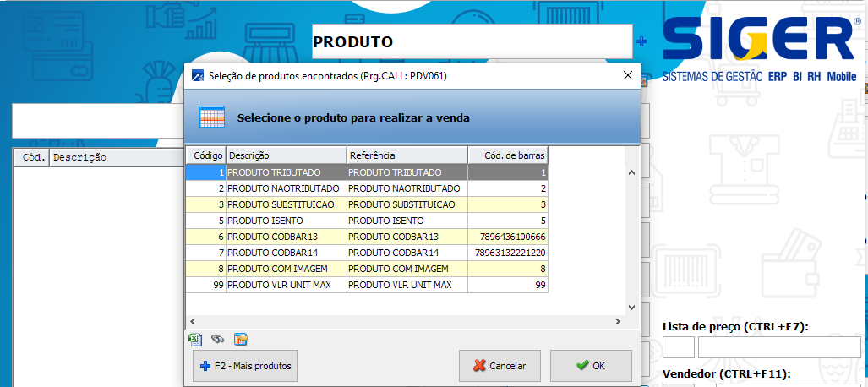Select the PRODUTO TRIBUTADO description row
Image resolution: width=868 pixels, height=387 pixels.
pyautogui.click(x=287, y=172)
